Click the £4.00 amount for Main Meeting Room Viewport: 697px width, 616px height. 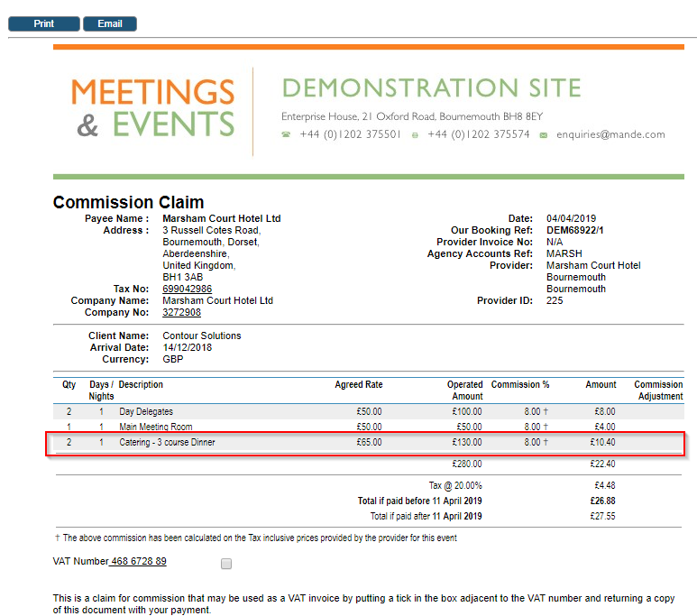pyautogui.click(x=605, y=427)
